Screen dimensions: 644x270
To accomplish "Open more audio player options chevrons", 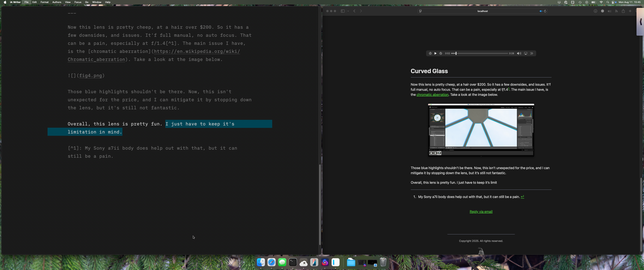I will (x=532, y=53).
